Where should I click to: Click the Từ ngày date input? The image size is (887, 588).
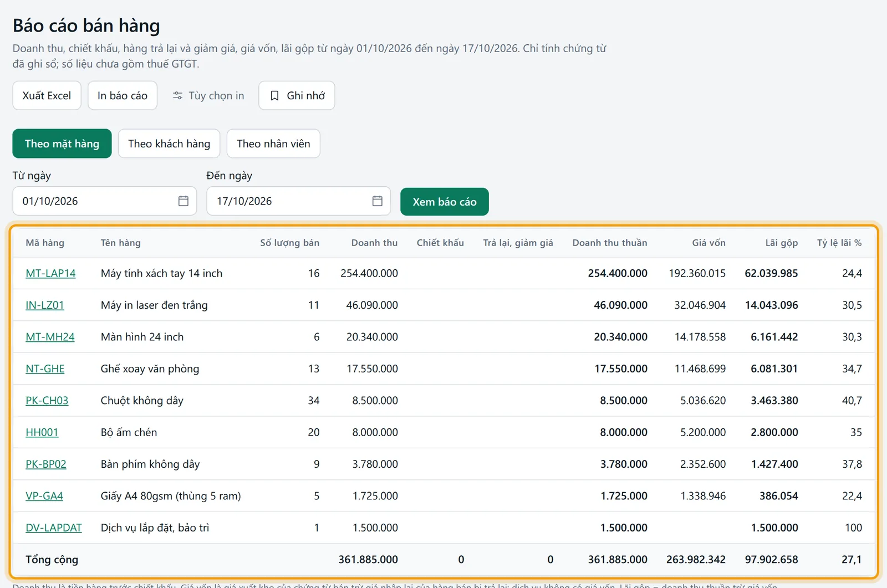click(x=105, y=201)
